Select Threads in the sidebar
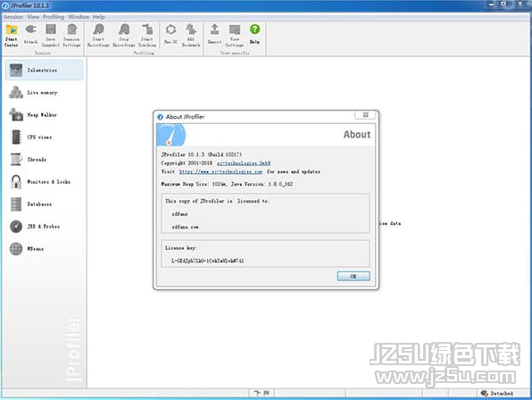Image resolution: width=532 pixels, height=400 pixels. 44,159
